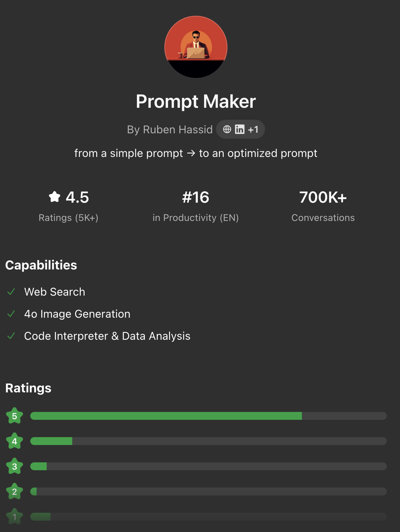400x532 pixels.
Task: Click the 2-star rating star icon
Action: coord(15,491)
